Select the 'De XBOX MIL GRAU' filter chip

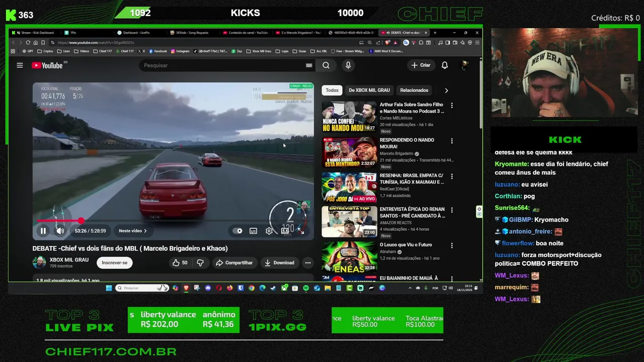[x=369, y=90]
